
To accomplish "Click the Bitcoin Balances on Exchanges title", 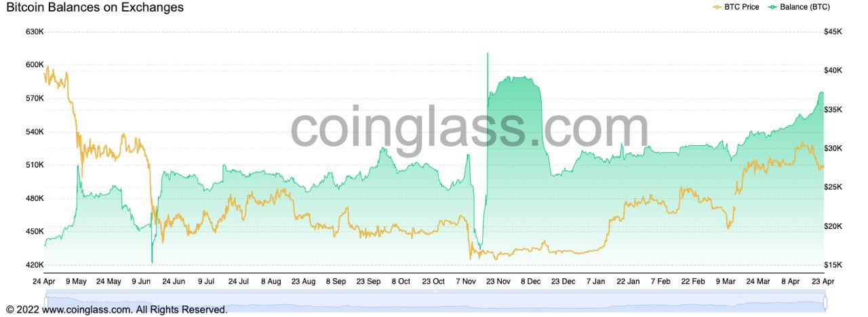I will click(95, 7).
